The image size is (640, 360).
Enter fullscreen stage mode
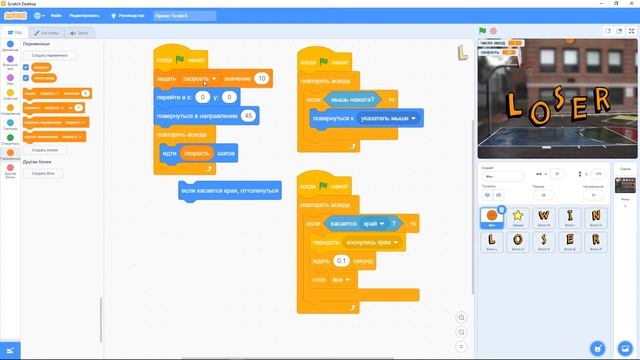click(x=631, y=31)
